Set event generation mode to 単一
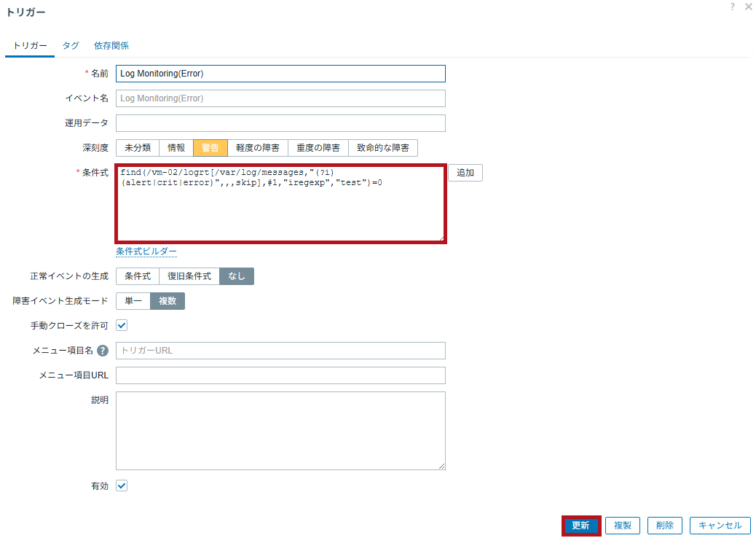This screenshot has height=538, width=756. [133, 301]
